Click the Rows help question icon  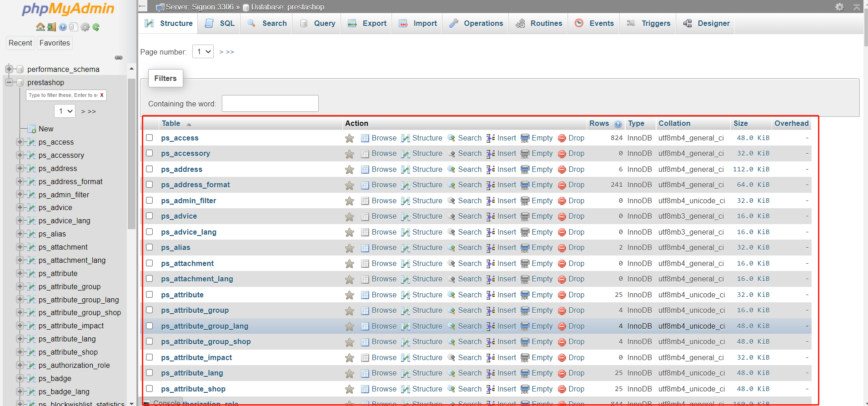tap(618, 124)
